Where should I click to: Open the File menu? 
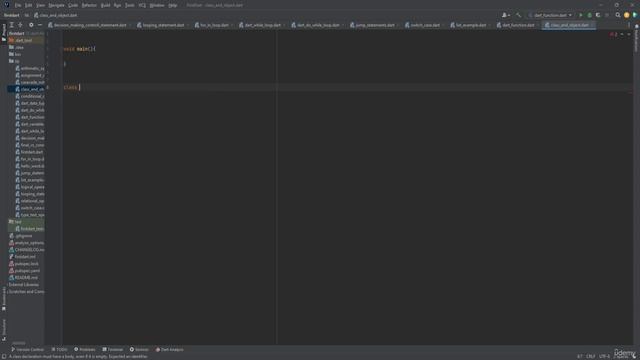[x=18, y=5]
